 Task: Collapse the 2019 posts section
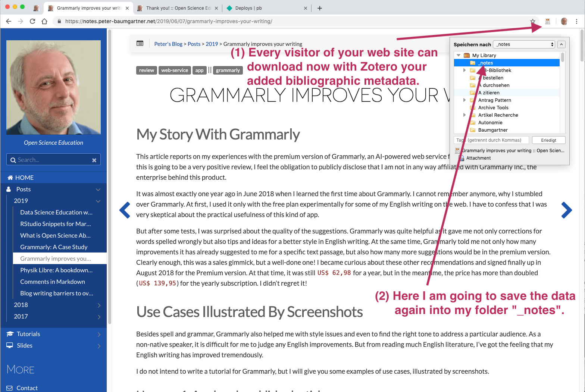pos(98,201)
